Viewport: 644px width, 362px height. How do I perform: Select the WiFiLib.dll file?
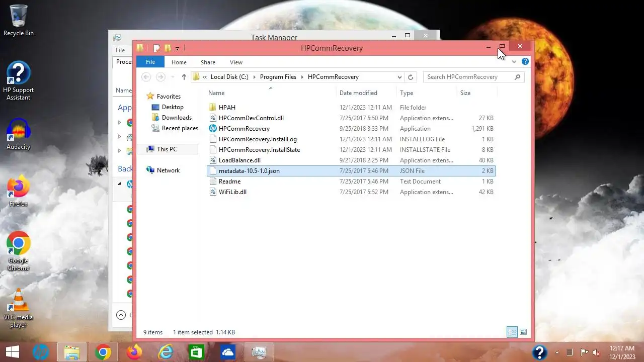tap(351, 192)
